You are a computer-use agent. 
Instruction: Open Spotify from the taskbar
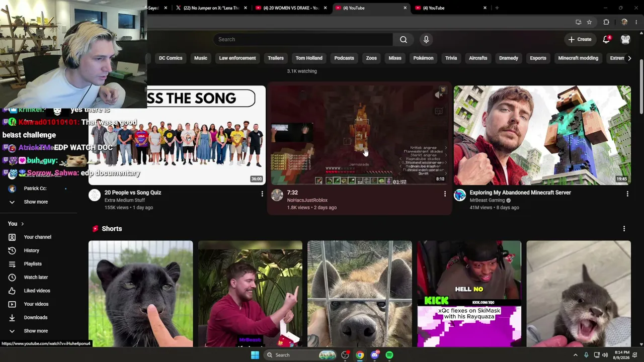[x=389, y=355]
